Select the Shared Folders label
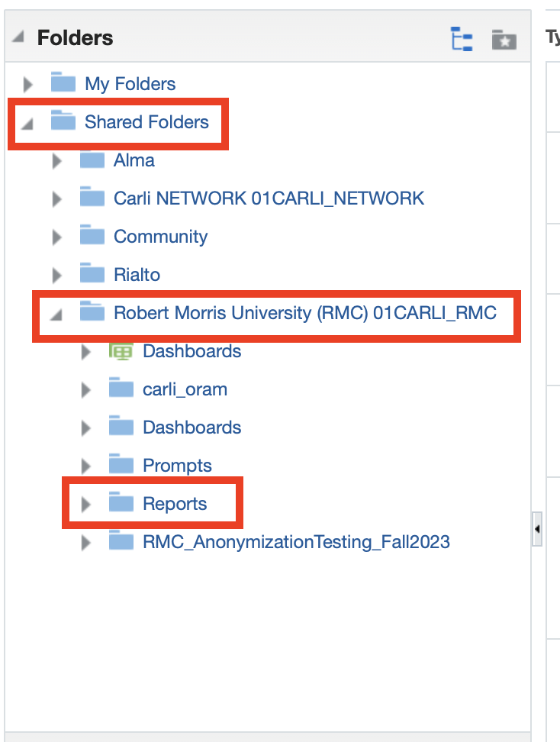The height and width of the screenshot is (742, 560). point(146,122)
